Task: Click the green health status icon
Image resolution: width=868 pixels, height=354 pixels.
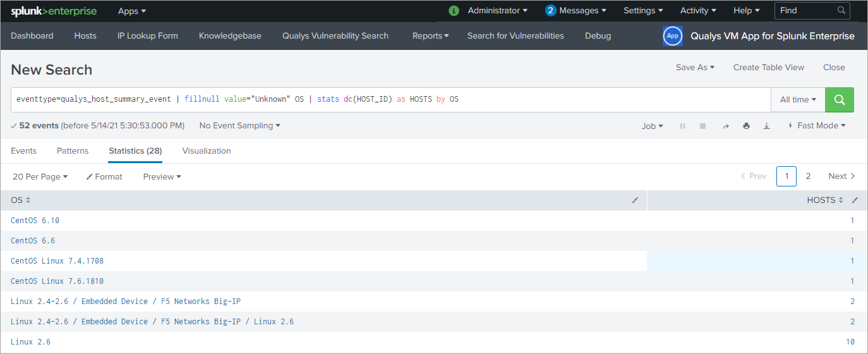Action: pyautogui.click(x=454, y=11)
